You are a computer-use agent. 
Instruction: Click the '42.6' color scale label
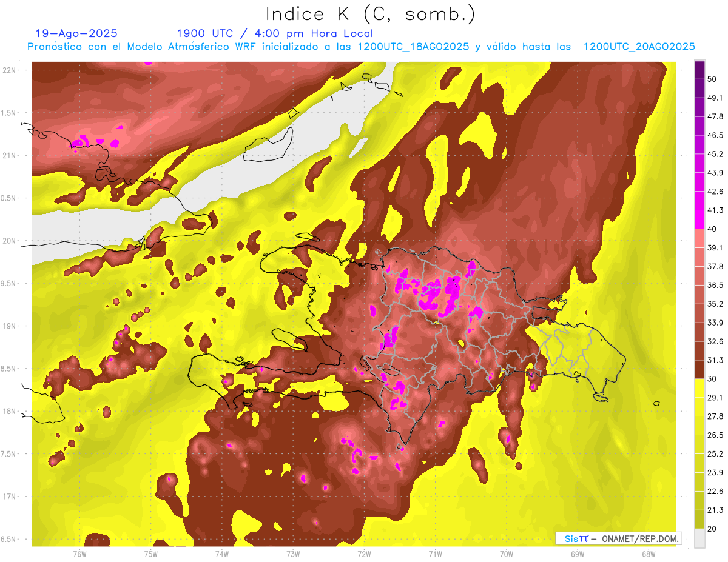tap(715, 192)
